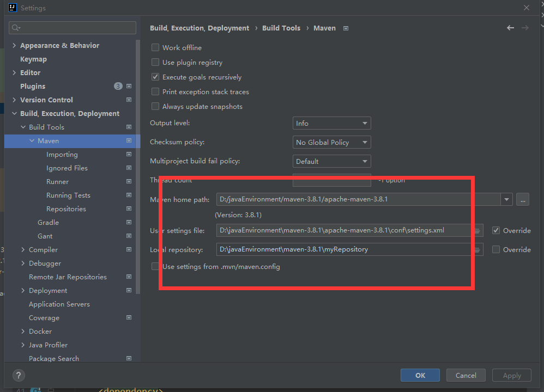Click project icon on Version Control row
This screenshot has width=544, height=392.
coord(129,100)
